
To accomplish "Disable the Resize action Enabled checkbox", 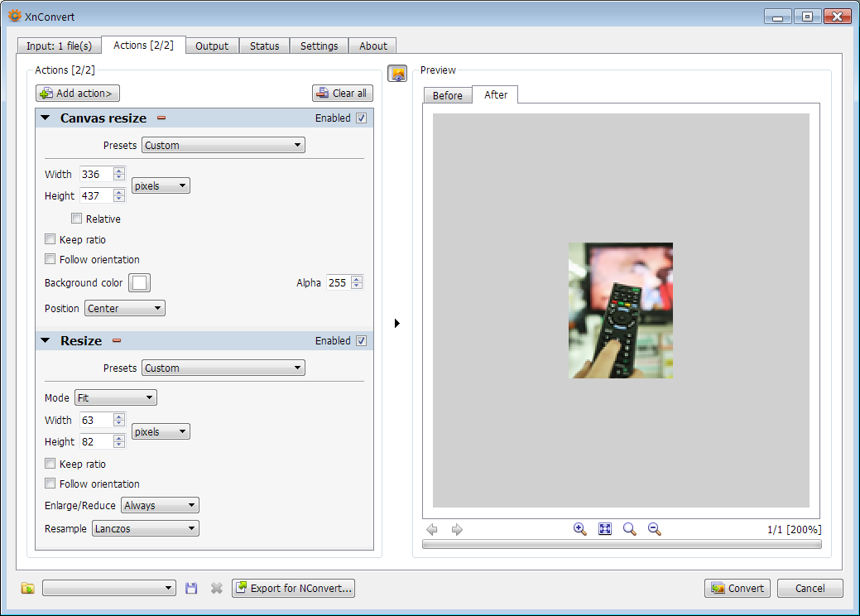I will (x=361, y=341).
